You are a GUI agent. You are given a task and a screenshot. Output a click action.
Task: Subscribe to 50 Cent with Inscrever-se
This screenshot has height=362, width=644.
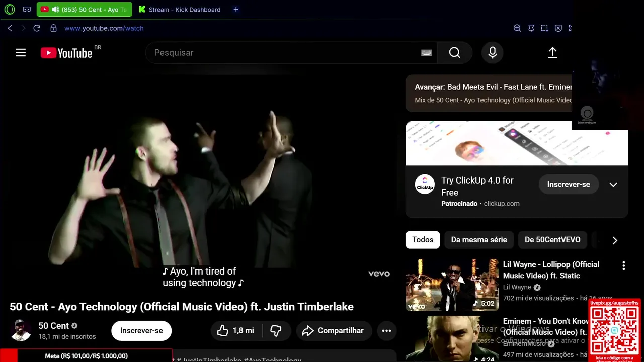coord(141,330)
